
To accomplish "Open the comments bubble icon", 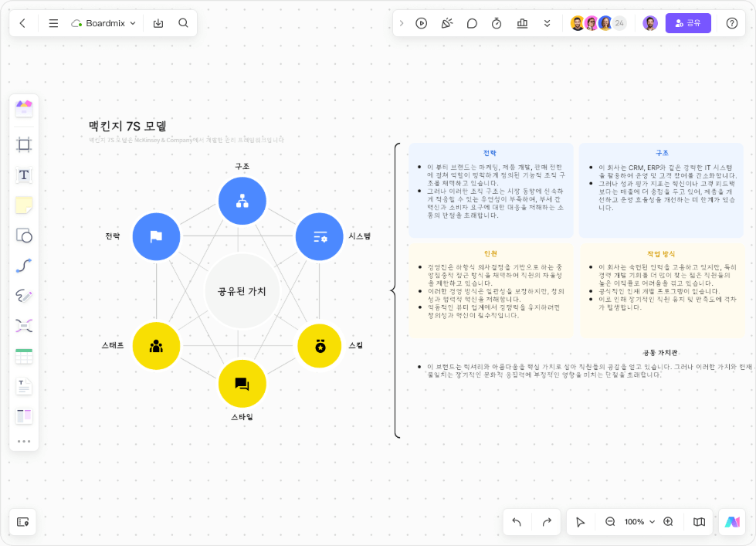I will click(x=472, y=23).
